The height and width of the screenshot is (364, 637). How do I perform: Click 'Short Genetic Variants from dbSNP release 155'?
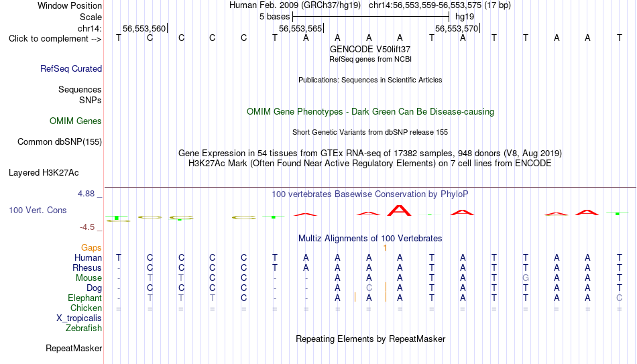370,133
